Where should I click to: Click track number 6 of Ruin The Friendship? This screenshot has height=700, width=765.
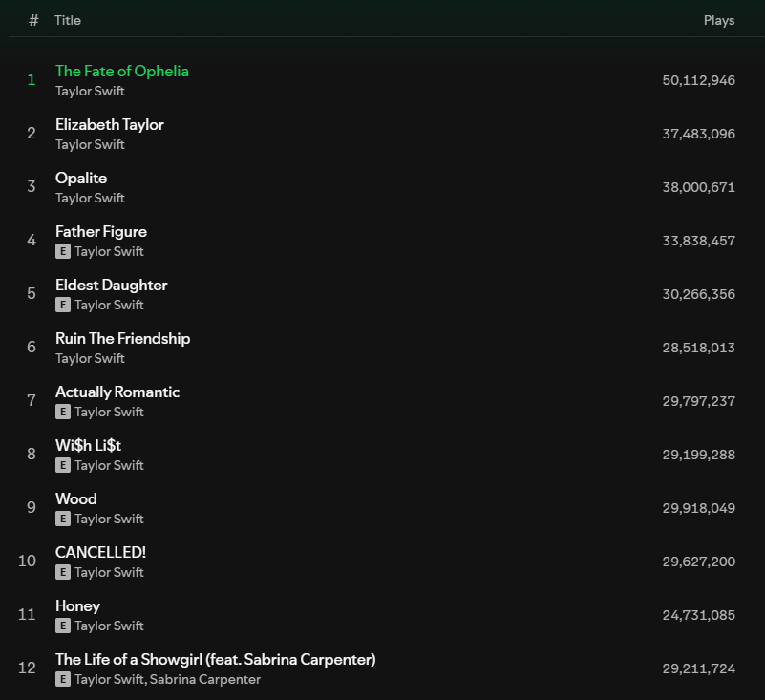tap(32, 347)
